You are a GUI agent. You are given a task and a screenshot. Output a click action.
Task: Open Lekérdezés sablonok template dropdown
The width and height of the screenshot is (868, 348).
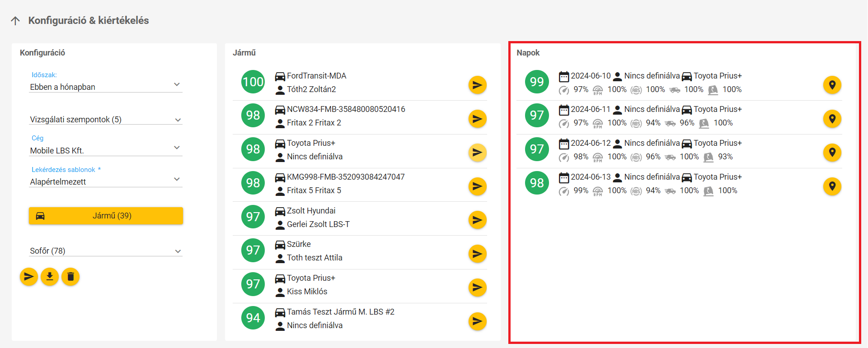coord(105,181)
